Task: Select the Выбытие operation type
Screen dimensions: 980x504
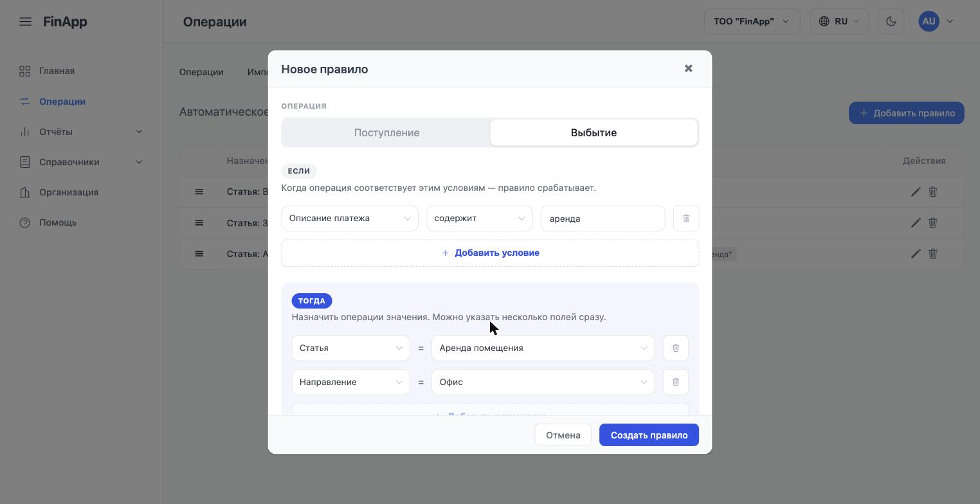Action: point(594,132)
